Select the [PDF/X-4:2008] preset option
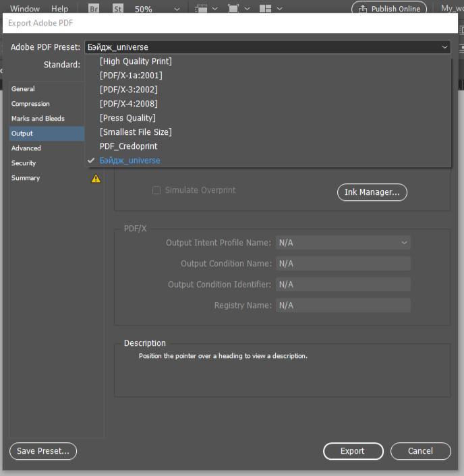 coord(128,104)
